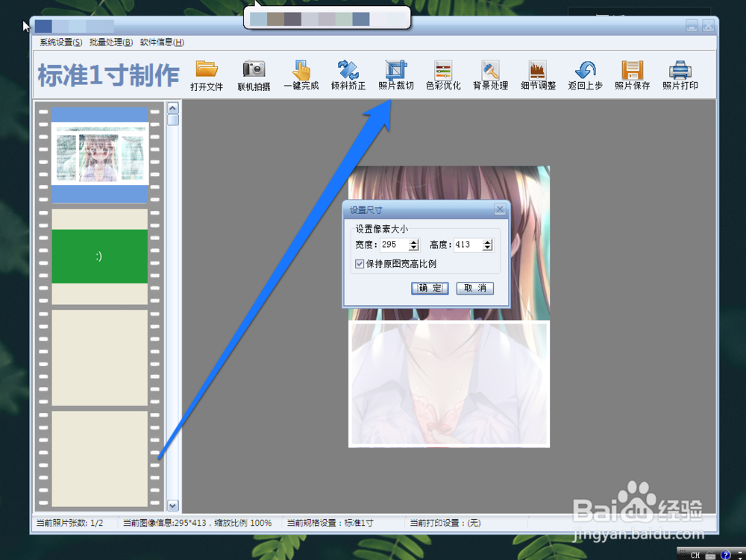This screenshot has height=560, width=746.
Task: Click the 当前打印设置：(无) status text
Action: pyautogui.click(x=445, y=523)
